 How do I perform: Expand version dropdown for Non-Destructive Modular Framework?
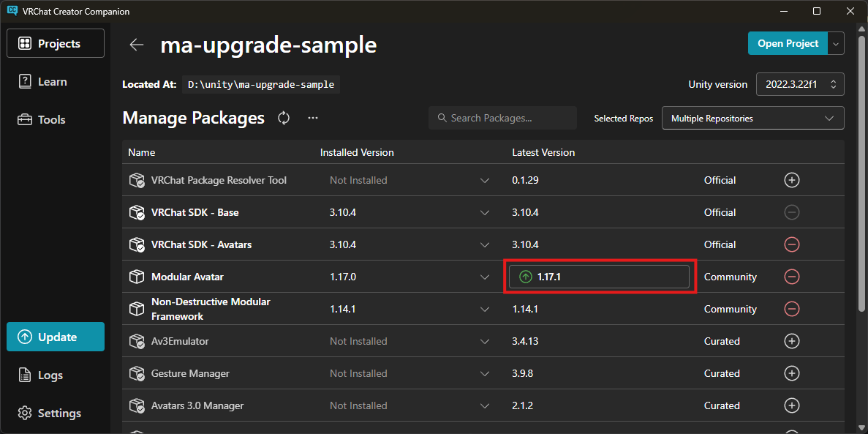pyautogui.click(x=485, y=309)
